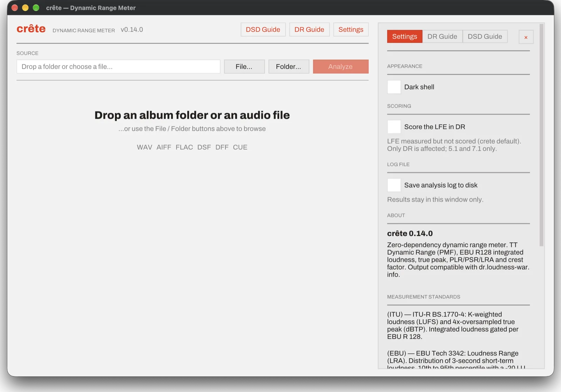This screenshot has width=561, height=392.
Task: Click the 'Drop an album folder or an audio file' heading
Action: coord(192,115)
